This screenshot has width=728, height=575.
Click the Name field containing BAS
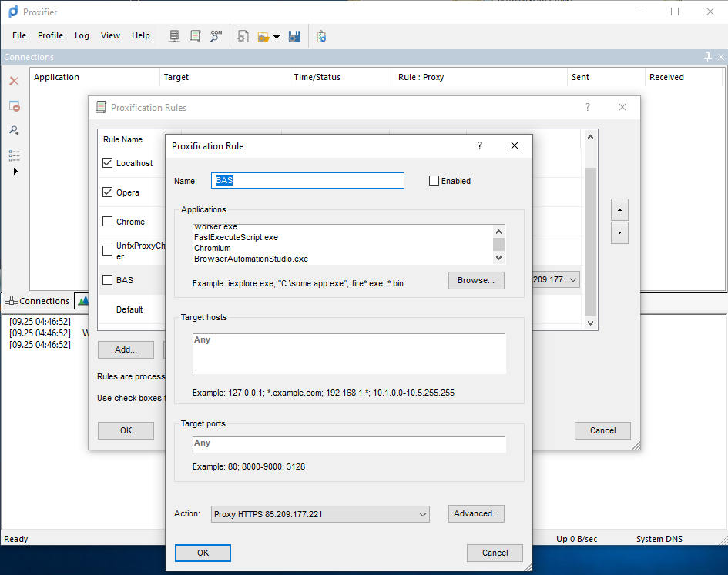tap(307, 181)
